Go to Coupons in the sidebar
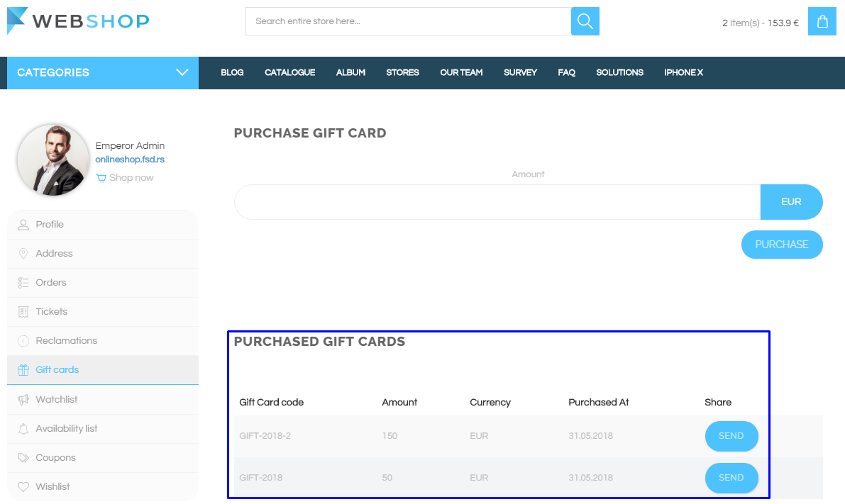The height and width of the screenshot is (504, 845). tap(103, 458)
